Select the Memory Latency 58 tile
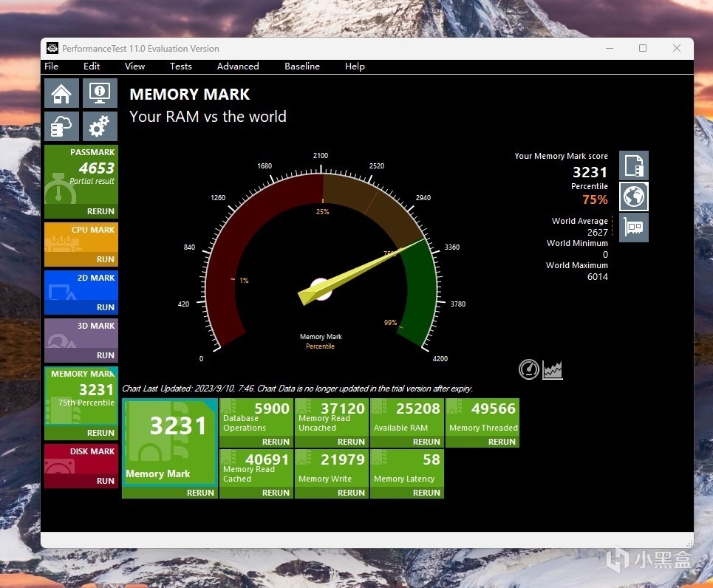The height and width of the screenshot is (588, 713). [x=407, y=468]
